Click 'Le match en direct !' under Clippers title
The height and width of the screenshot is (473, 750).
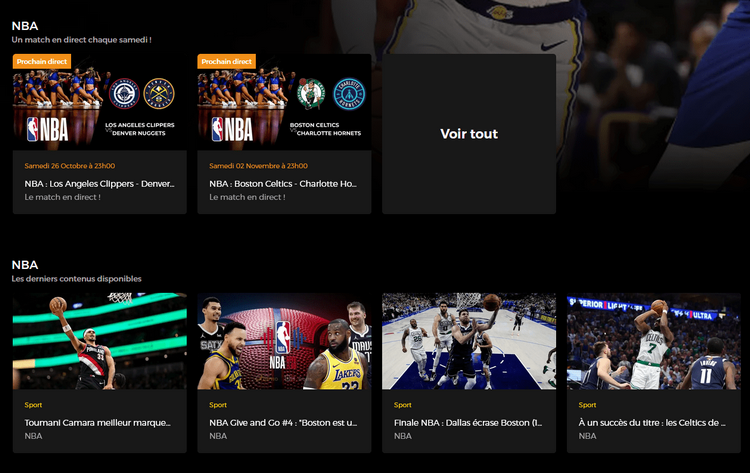coord(63,197)
